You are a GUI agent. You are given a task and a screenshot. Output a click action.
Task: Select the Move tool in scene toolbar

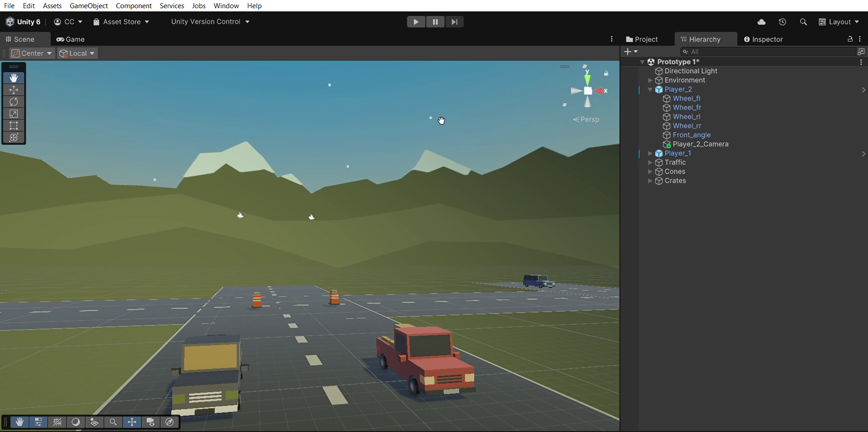(14, 90)
